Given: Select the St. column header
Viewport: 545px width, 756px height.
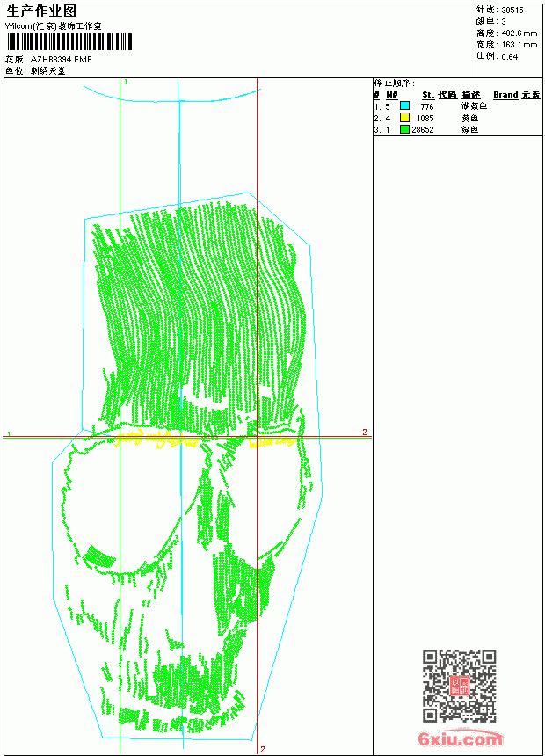Looking at the screenshot, I should (428, 95).
